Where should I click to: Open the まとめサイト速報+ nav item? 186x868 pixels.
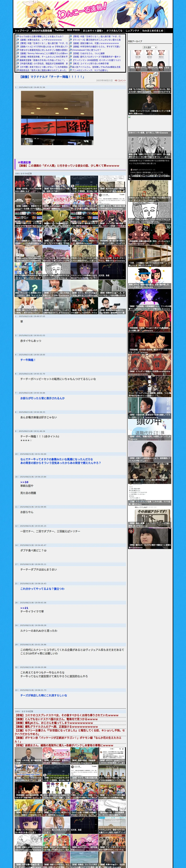[93, 31]
